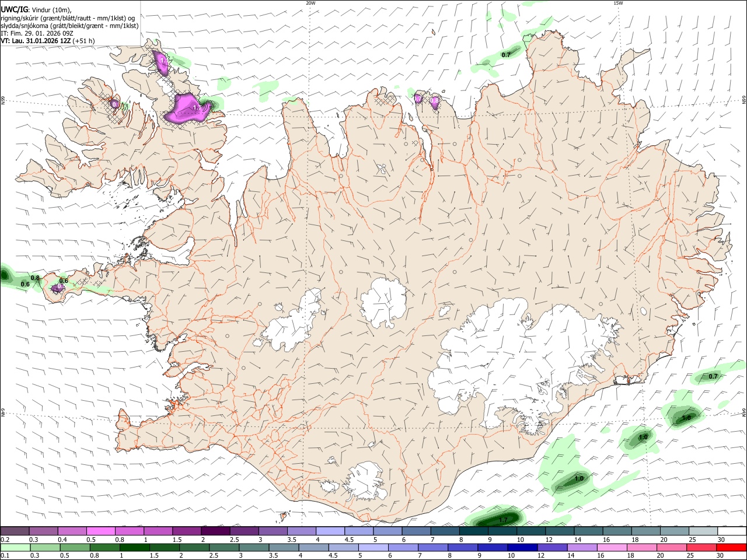Click lower legend swatch between 0.1 and 0.3
Image resolution: width=747 pixels, height=560 pixels.
(x=15, y=547)
